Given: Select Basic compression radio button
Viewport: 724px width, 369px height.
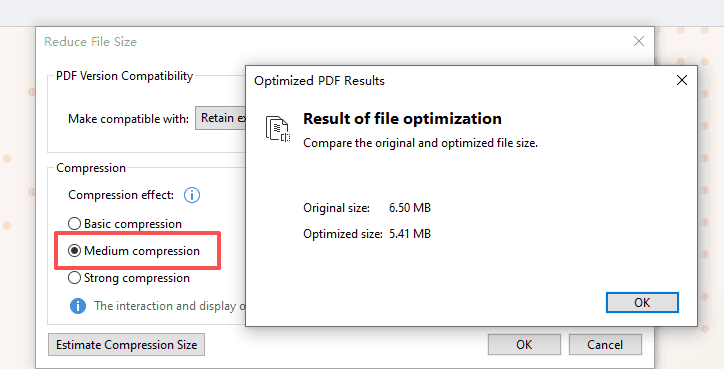Looking at the screenshot, I should point(74,224).
